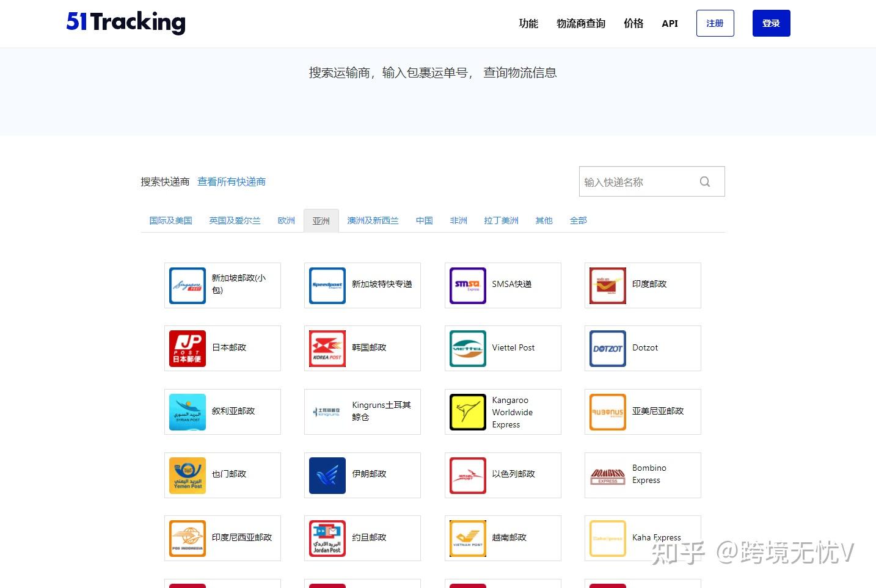Image resolution: width=876 pixels, height=588 pixels.
Task: Open the Bombino Express logo
Action: click(608, 476)
